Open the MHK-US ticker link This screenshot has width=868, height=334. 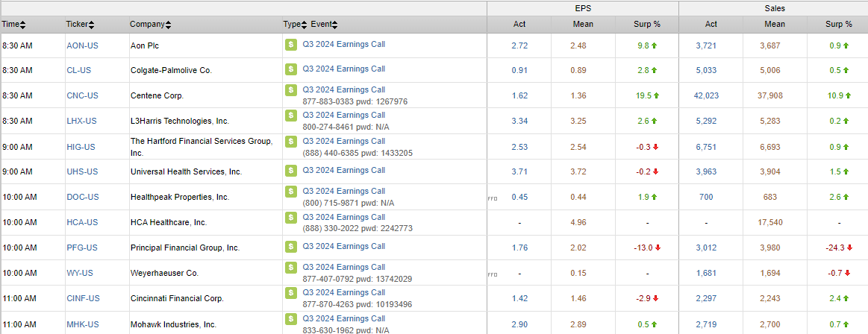[x=82, y=324]
